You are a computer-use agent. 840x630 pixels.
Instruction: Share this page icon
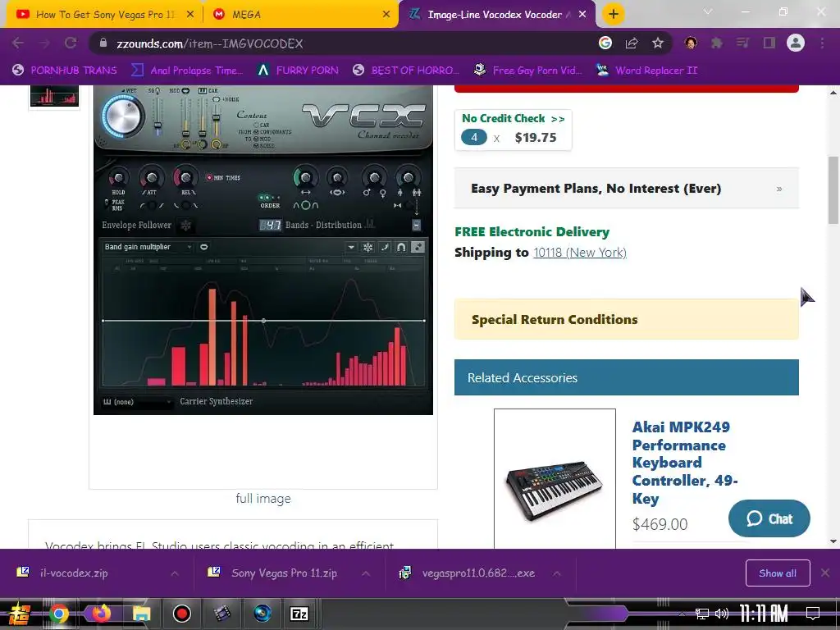click(x=632, y=43)
